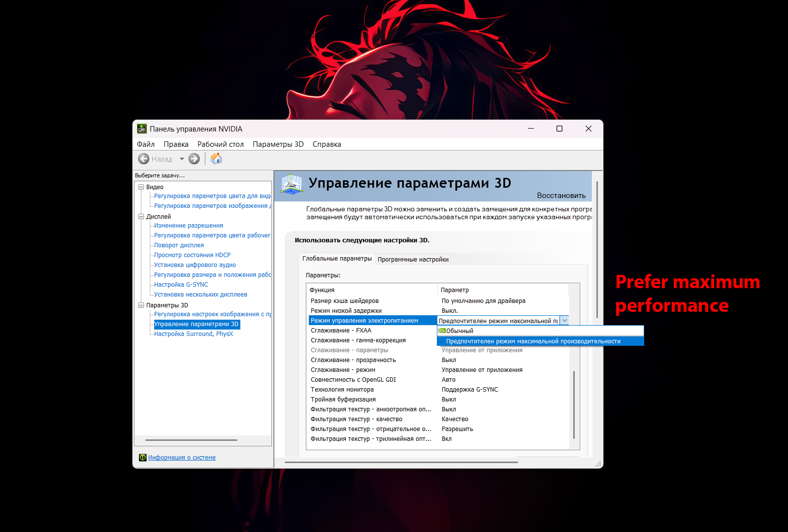Click the main panel vertical scrollbar
788x532 pixels.
(x=597, y=249)
